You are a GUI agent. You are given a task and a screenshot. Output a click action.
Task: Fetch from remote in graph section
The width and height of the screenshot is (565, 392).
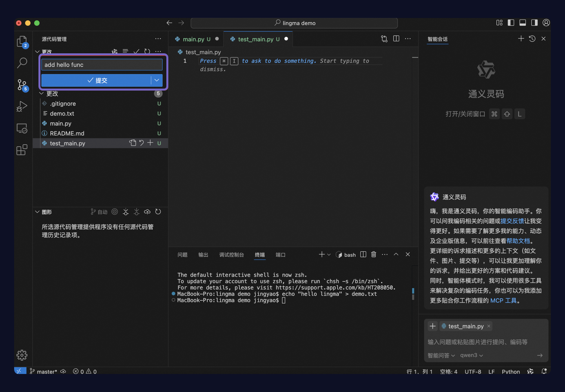126,212
